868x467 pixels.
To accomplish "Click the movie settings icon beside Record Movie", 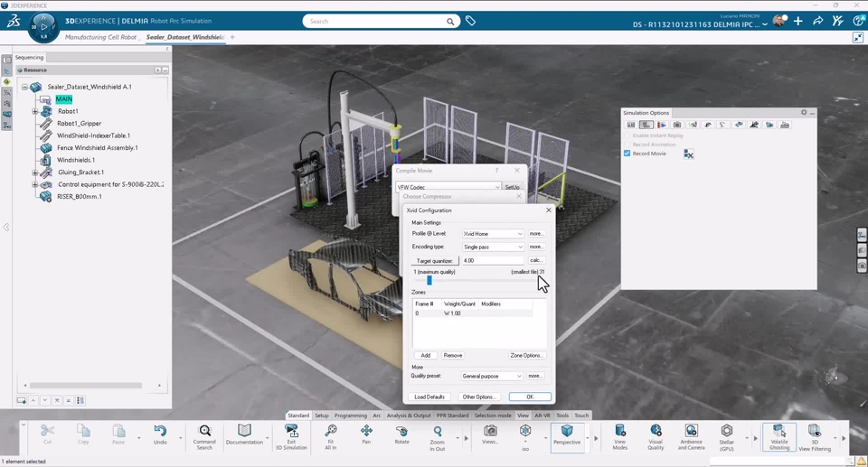I will pyautogui.click(x=688, y=154).
